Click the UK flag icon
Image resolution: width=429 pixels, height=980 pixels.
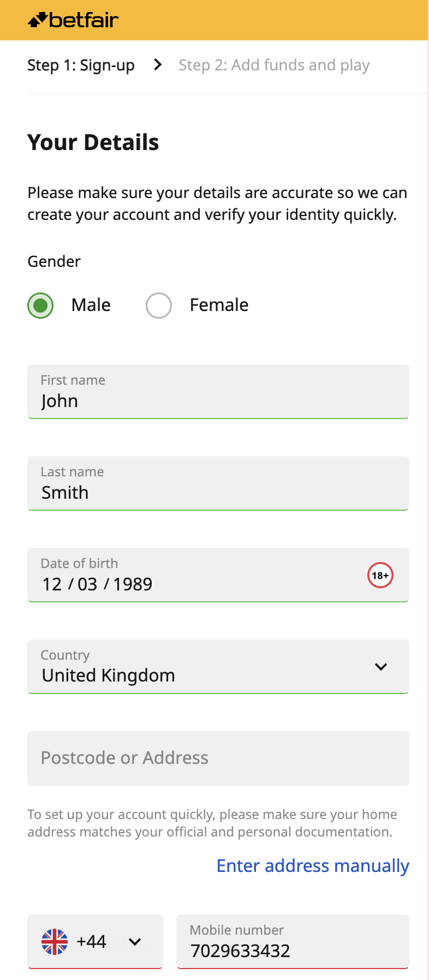pyautogui.click(x=55, y=942)
